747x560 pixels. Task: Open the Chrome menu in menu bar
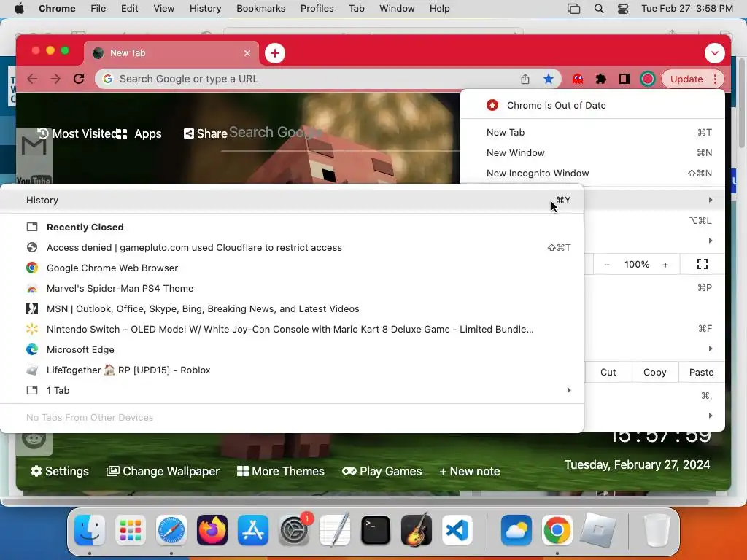pyautogui.click(x=57, y=9)
